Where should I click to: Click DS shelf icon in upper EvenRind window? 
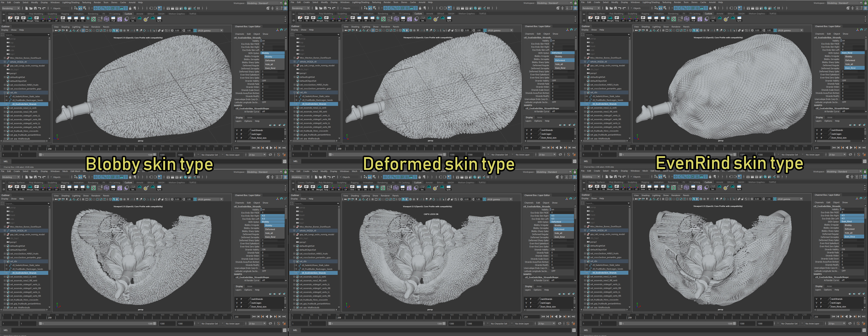[656, 19]
